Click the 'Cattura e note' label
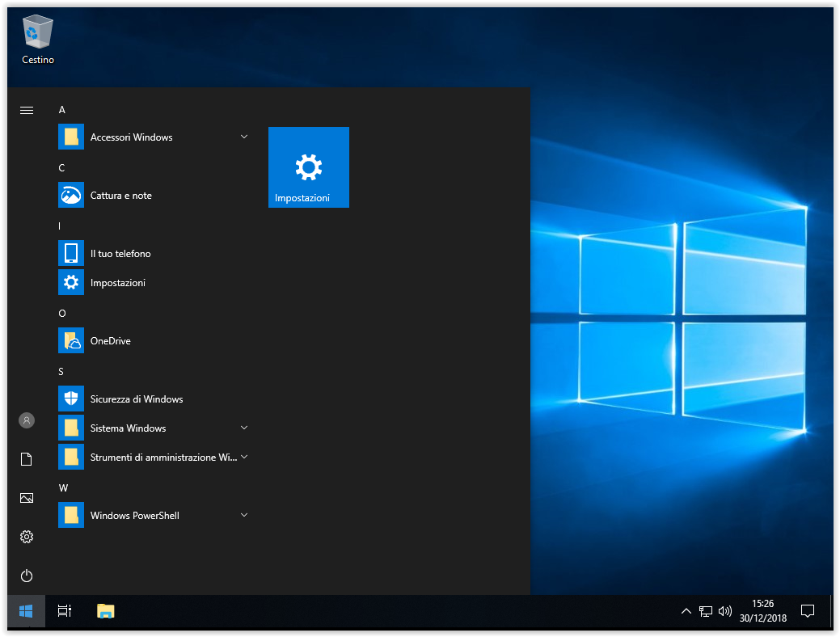This screenshot has height=637, width=840. 121,196
